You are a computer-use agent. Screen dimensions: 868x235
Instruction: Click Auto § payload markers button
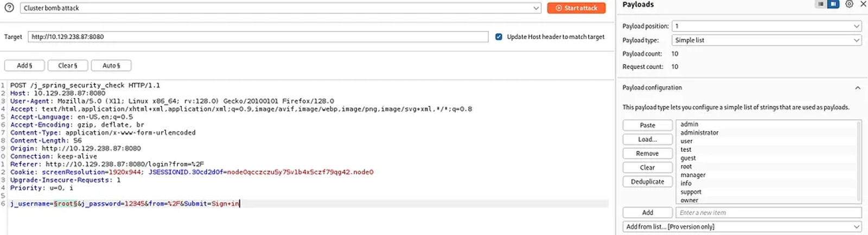(x=111, y=66)
